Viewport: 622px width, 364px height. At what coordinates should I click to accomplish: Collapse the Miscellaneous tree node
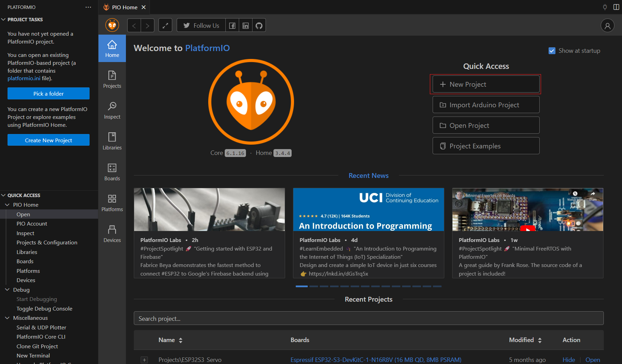tap(7, 318)
